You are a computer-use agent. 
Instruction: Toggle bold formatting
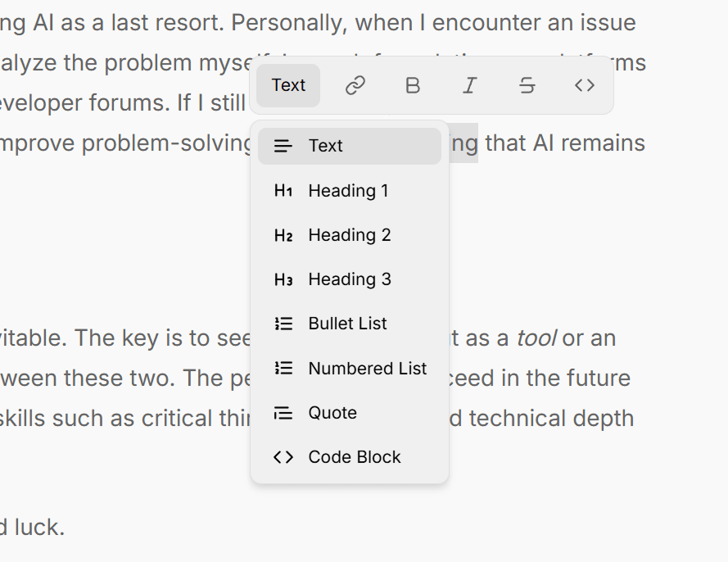pos(413,85)
